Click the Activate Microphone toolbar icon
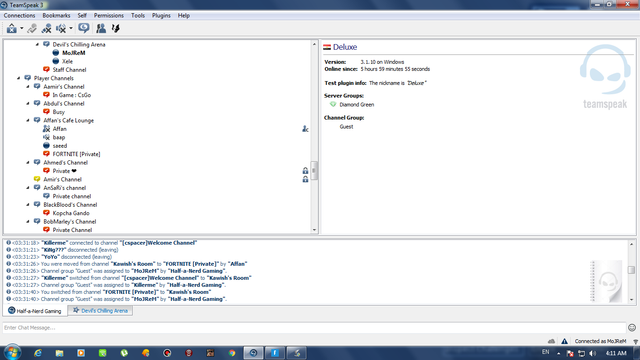This screenshot has width=640, height=360. [x=32, y=28]
